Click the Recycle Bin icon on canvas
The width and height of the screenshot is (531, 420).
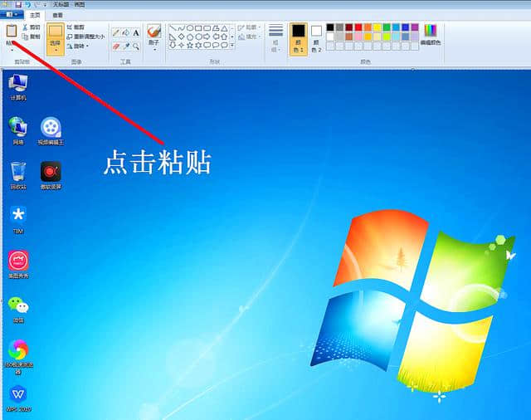pos(18,175)
